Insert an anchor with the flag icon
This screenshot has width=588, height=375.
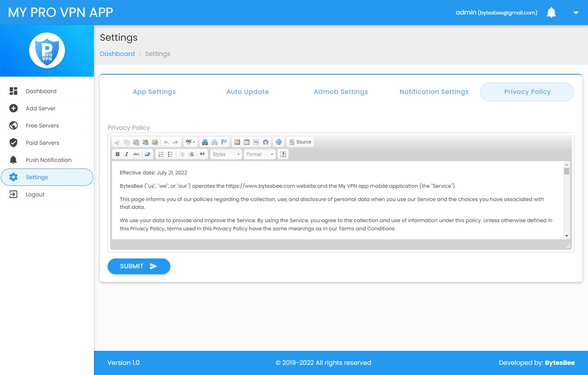[224, 142]
